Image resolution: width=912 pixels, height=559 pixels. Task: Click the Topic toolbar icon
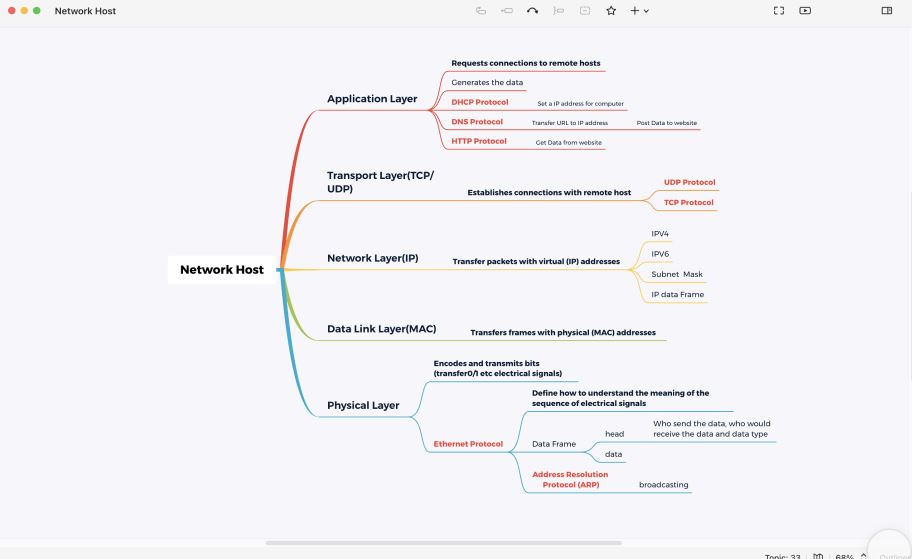(481, 11)
